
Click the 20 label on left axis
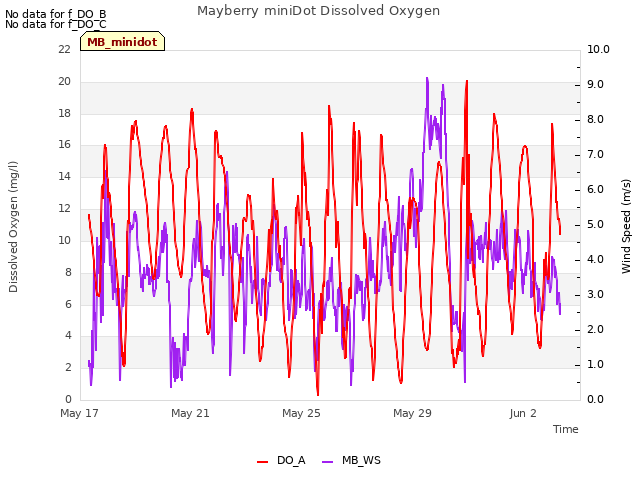click(x=64, y=81)
